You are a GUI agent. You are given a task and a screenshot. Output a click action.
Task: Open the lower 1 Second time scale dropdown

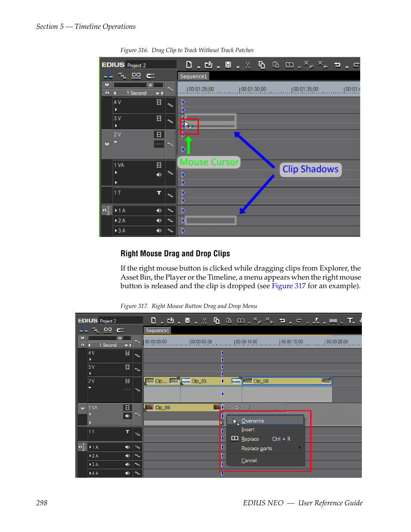[126, 345]
